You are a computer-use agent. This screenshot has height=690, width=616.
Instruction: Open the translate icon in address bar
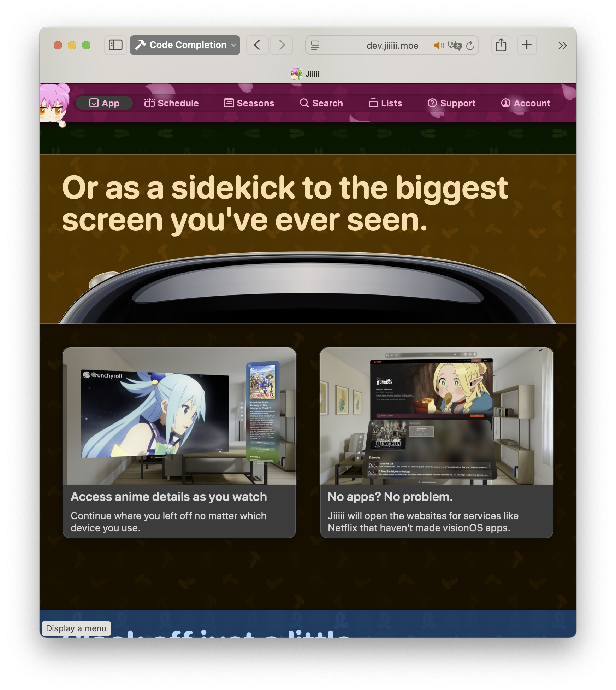455,45
